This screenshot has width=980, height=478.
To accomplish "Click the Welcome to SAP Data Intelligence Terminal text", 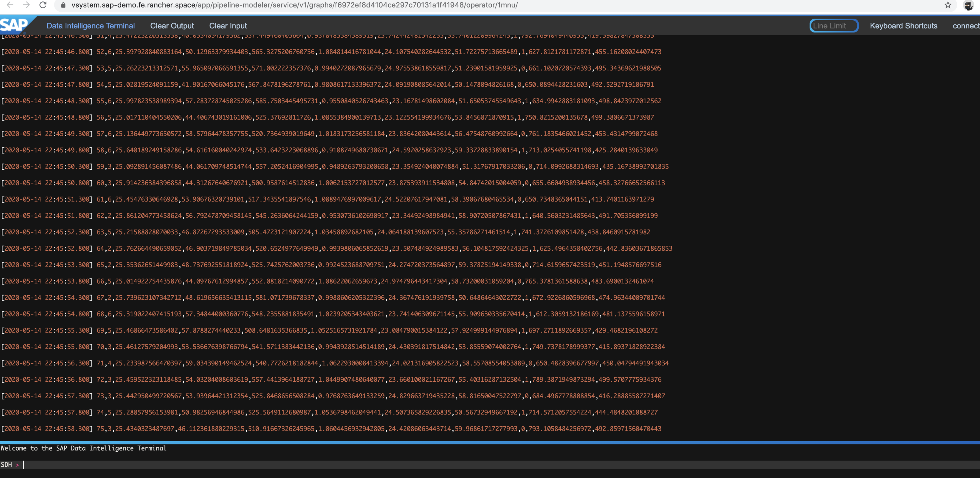I will pyautogui.click(x=84, y=448).
